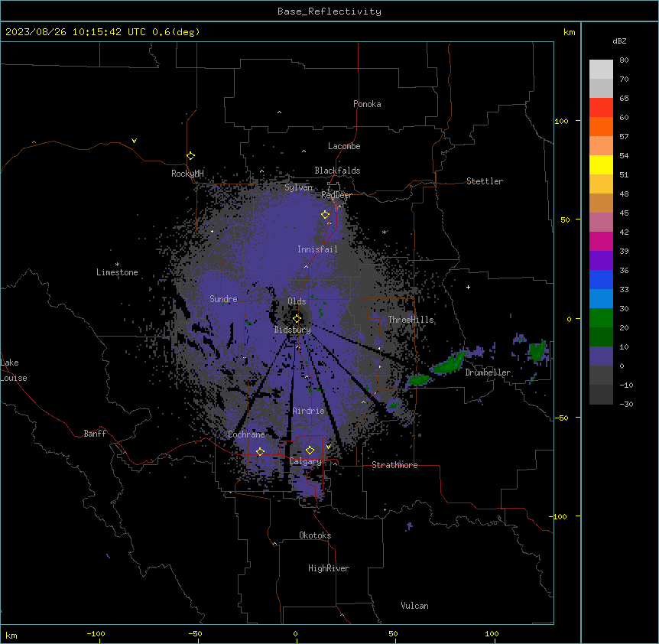Click the Banff label
This screenshot has height=644, width=659.
(95, 434)
